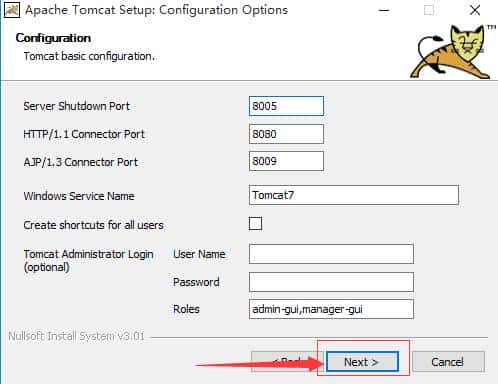Viewport: 498px width, 384px height.
Task: Click the administrator User Name field
Action: tap(331, 254)
